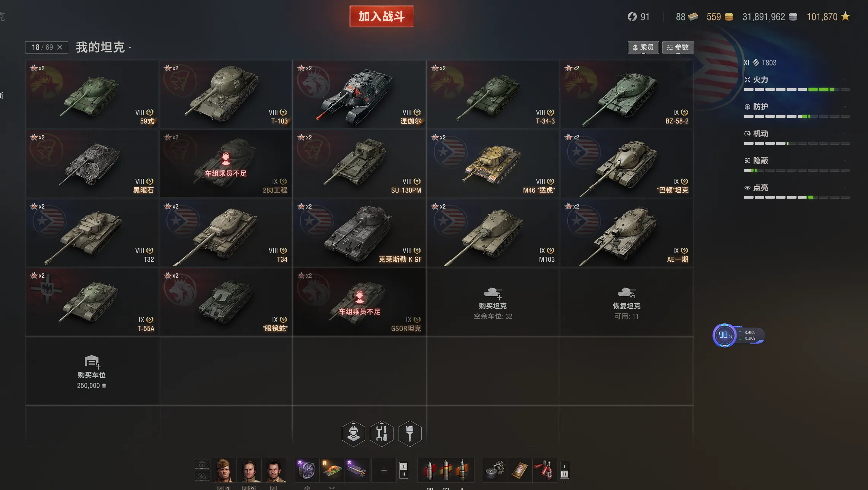Click 购买车位 to buy a garage slot

[92, 371]
